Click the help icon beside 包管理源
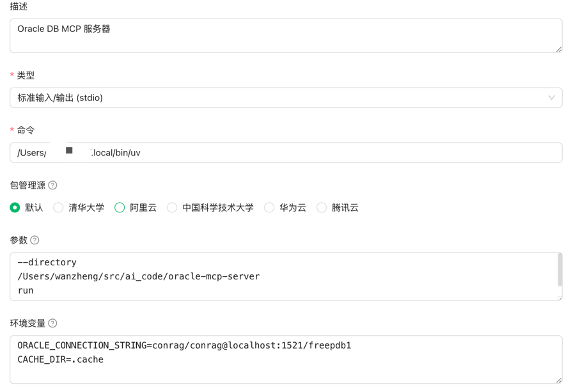Screen dimensions: 571x392 pyautogui.click(x=52, y=185)
